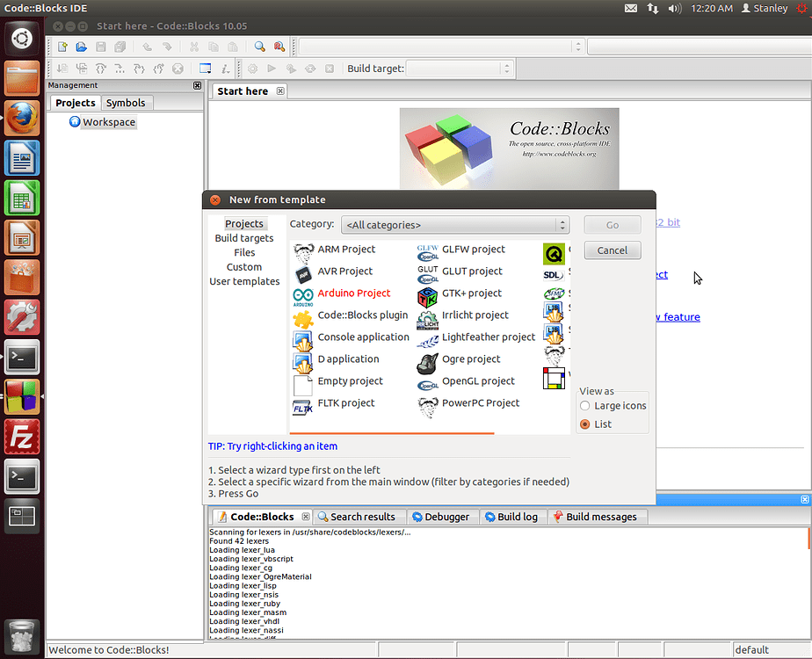
Task: Launch Firefox from the Ubuntu dock
Action: point(21,118)
